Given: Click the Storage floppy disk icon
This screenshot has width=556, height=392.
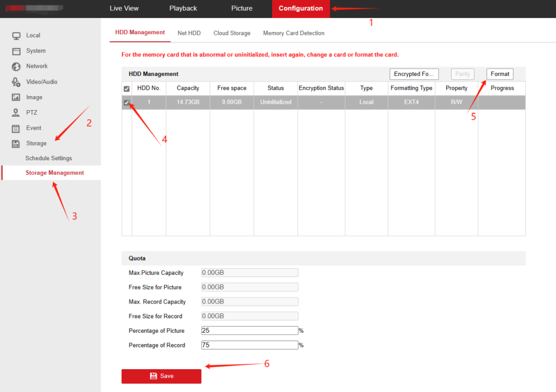Looking at the screenshot, I should [x=16, y=144].
